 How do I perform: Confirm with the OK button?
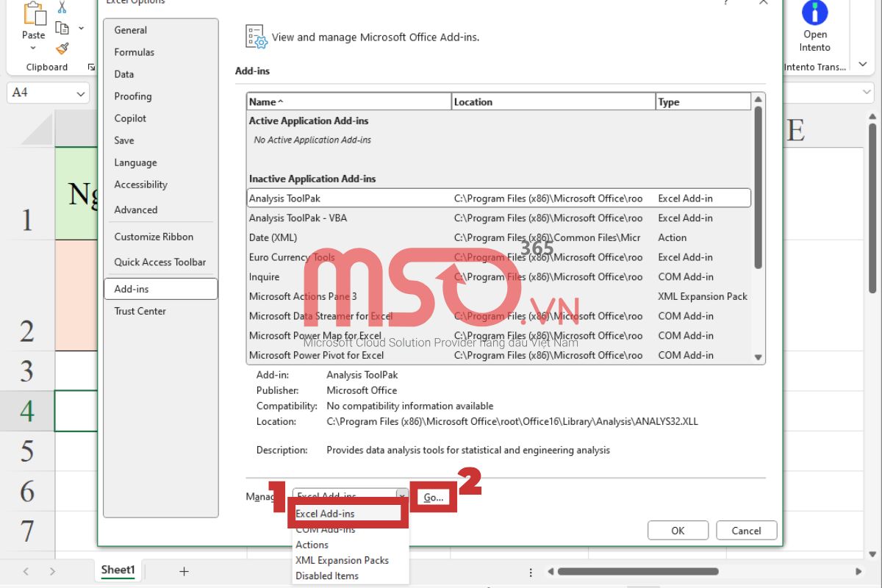coord(678,531)
